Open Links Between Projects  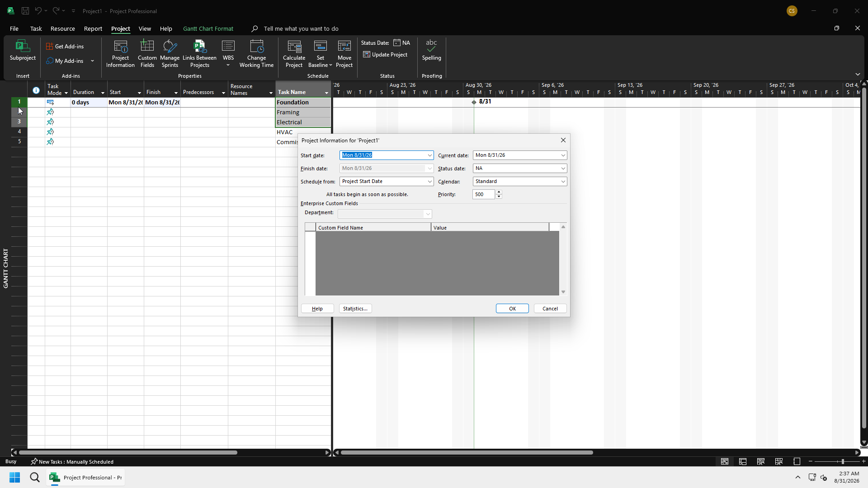[199, 54]
